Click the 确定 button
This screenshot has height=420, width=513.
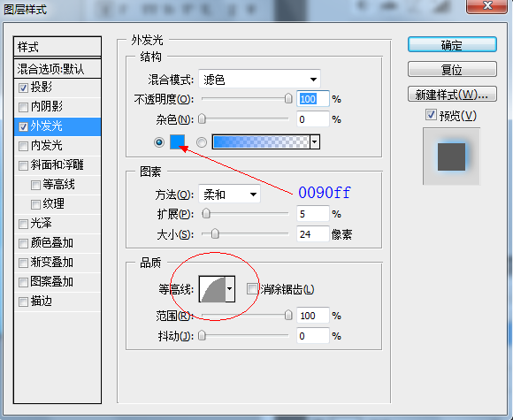(x=452, y=44)
